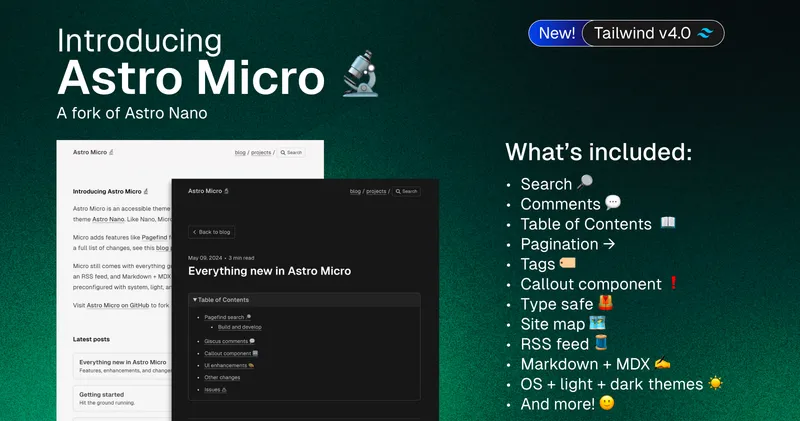
Task: Click the sun emoji after dark themes
Action: 715,383
